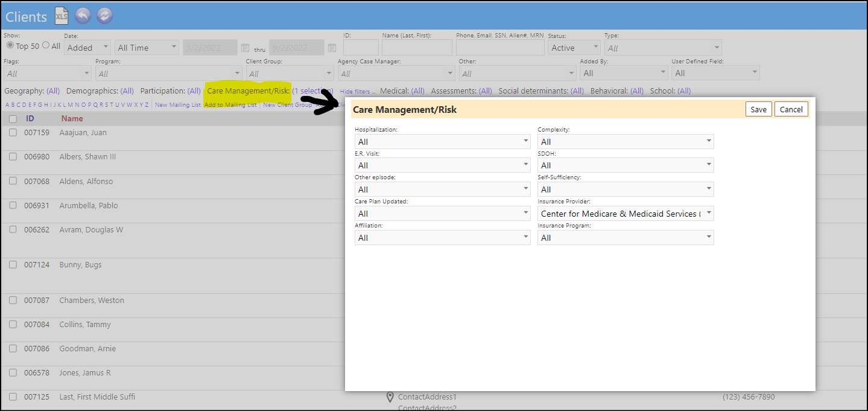Save the Care Management/Risk filters
Viewport: 868px width, 411px height.
click(758, 109)
